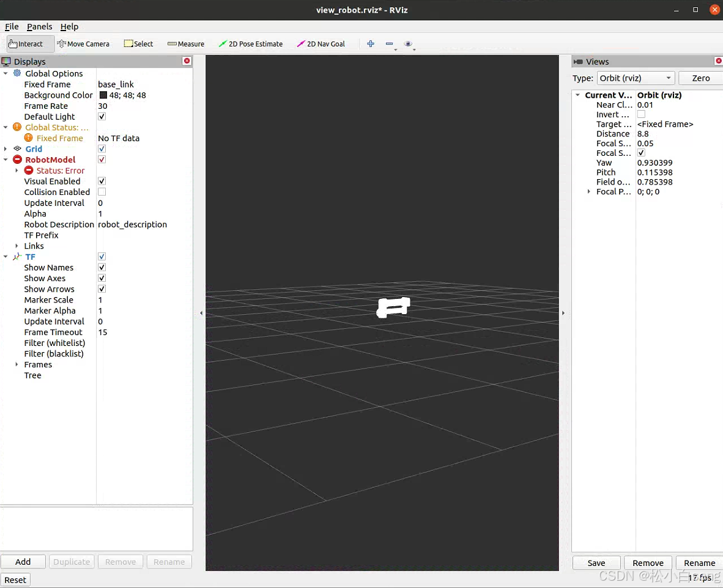
Task: Close the Views panel
Action: click(718, 61)
